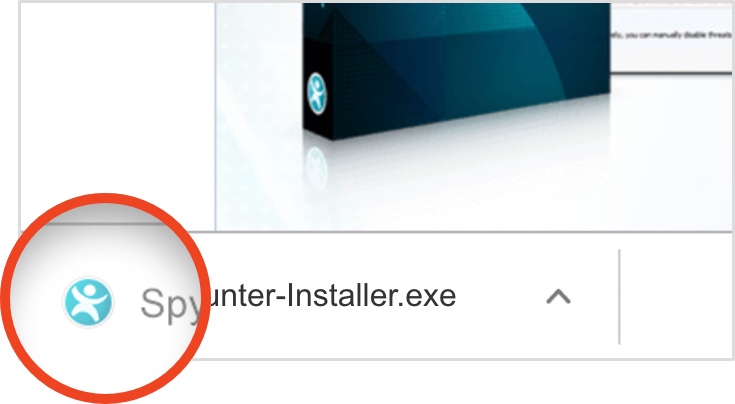Open the blurred application screenshot at top right
The width and height of the screenshot is (735, 404).
[672, 37]
